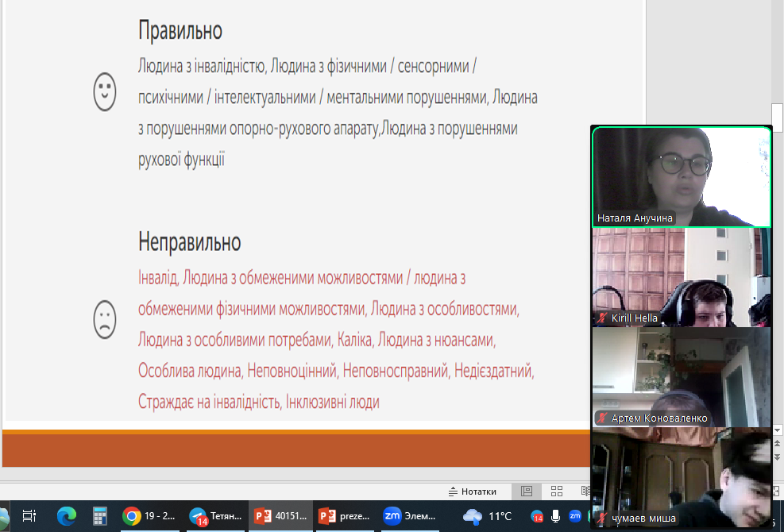Click the smiling face icon beside Правильно
This screenshot has height=532, width=784.
(x=105, y=92)
